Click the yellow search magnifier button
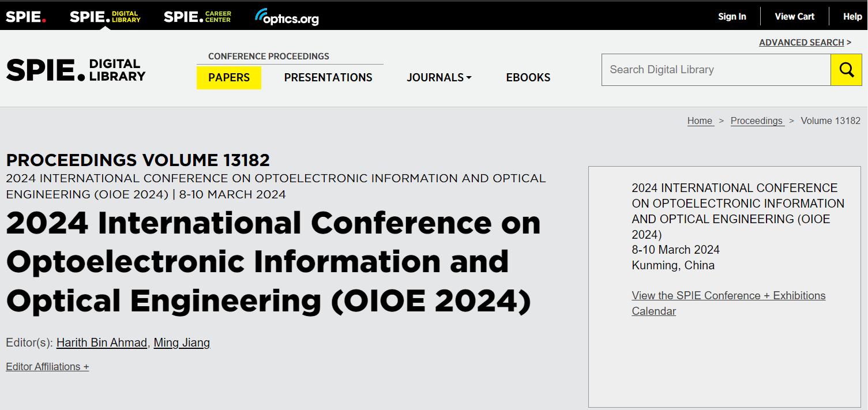Image resolution: width=868 pixels, height=410 pixels. pyautogui.click(x=846, y=70)
